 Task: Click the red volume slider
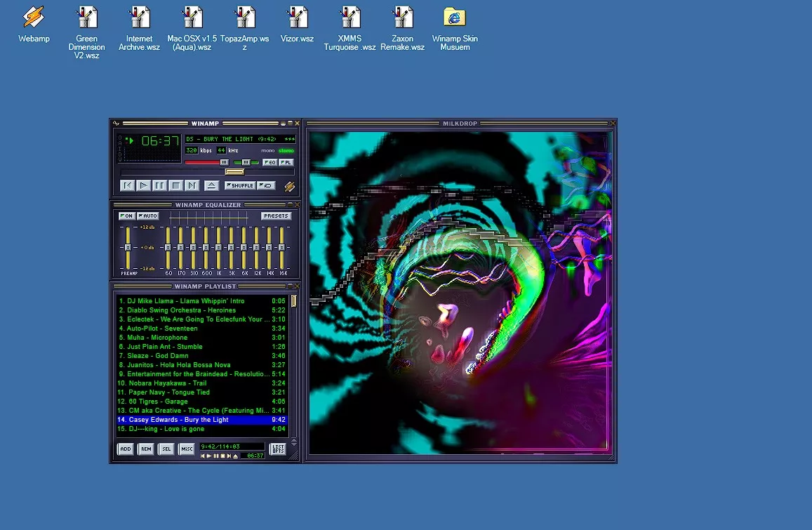click(206, 162)
